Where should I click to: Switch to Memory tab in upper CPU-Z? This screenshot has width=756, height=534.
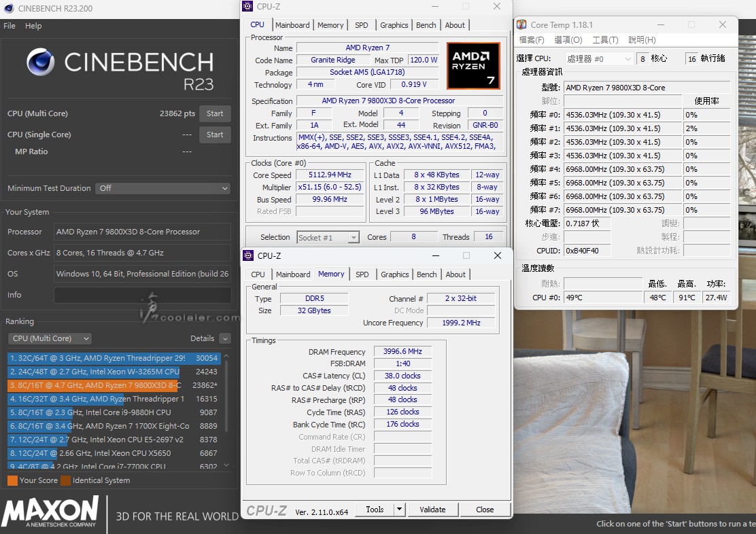pos(330,25)
